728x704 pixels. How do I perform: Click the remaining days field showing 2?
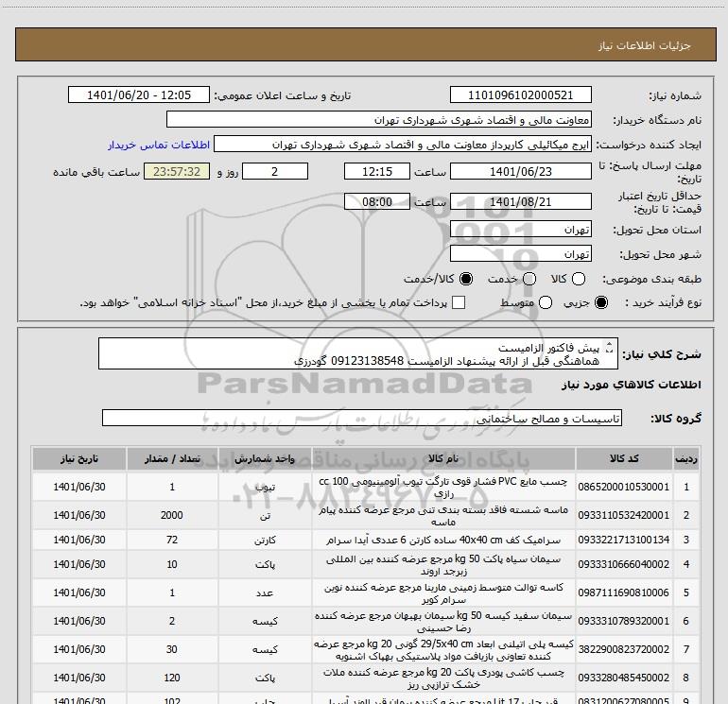pyautogui.click(x=275, y=171)
